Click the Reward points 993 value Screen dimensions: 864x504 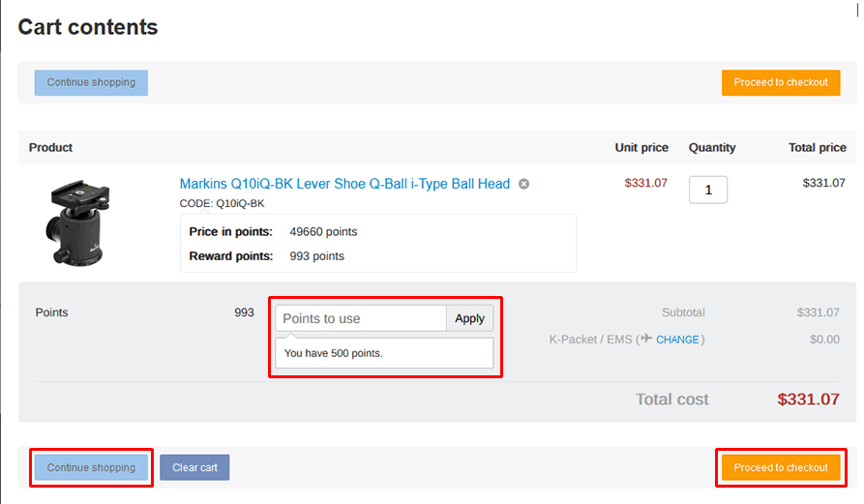click(x=316, y=256)
